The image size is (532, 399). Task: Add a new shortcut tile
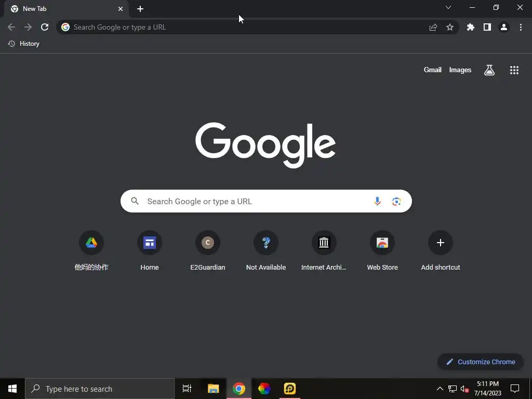[x=441, y=251]
